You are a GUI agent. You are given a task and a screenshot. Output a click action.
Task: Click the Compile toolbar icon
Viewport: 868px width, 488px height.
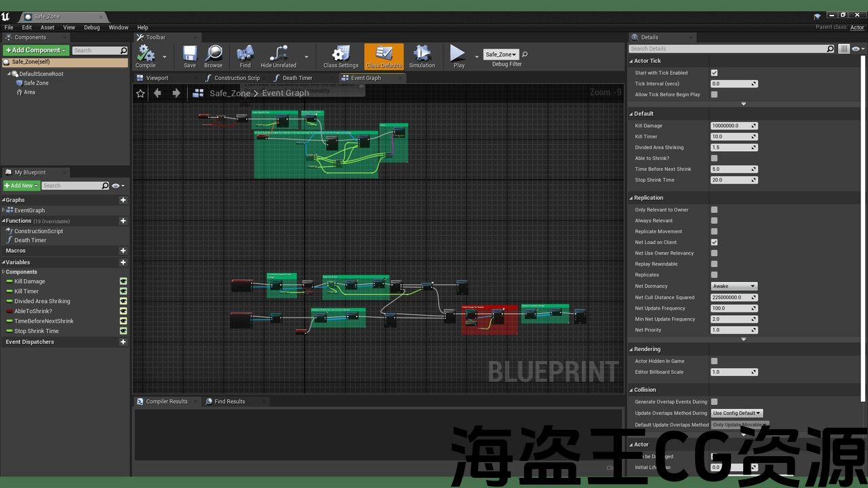pos(145,54)
